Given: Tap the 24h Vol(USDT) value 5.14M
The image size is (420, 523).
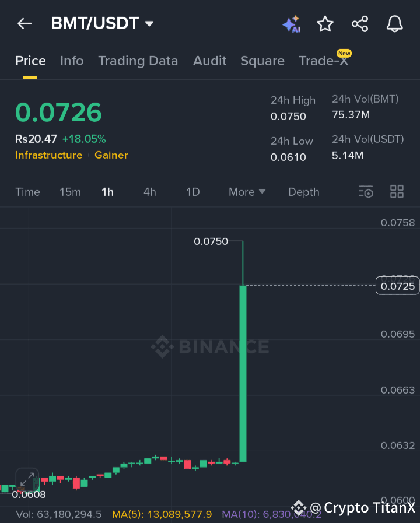Looking at the screenshot, I should (348, 156).
